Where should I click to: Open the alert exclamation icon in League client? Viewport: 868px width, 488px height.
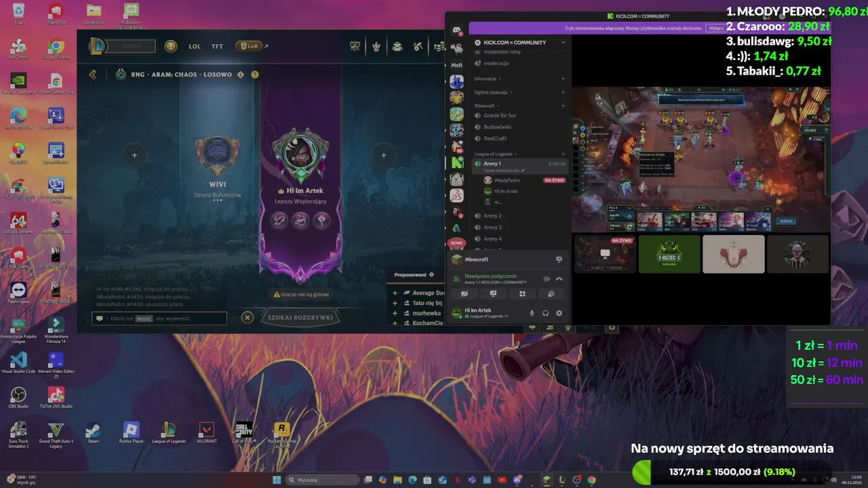(x=171, y=46)
